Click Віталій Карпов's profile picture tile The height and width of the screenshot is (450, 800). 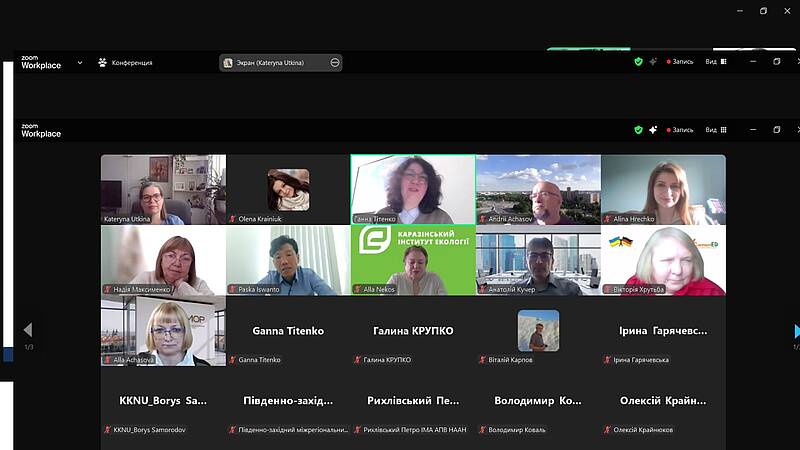[x=538, y=330]
